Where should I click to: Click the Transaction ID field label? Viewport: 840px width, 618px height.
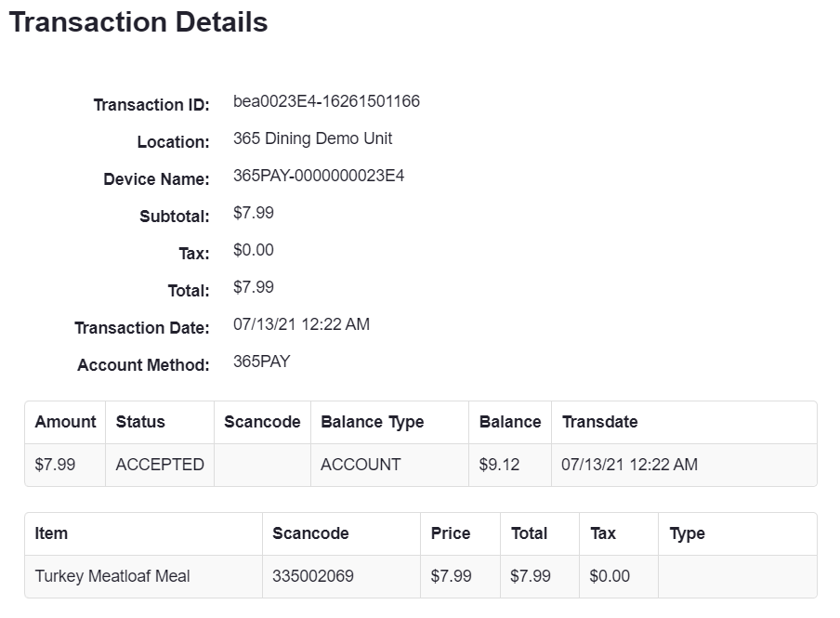pyautogui.click(x=151, y=105)
